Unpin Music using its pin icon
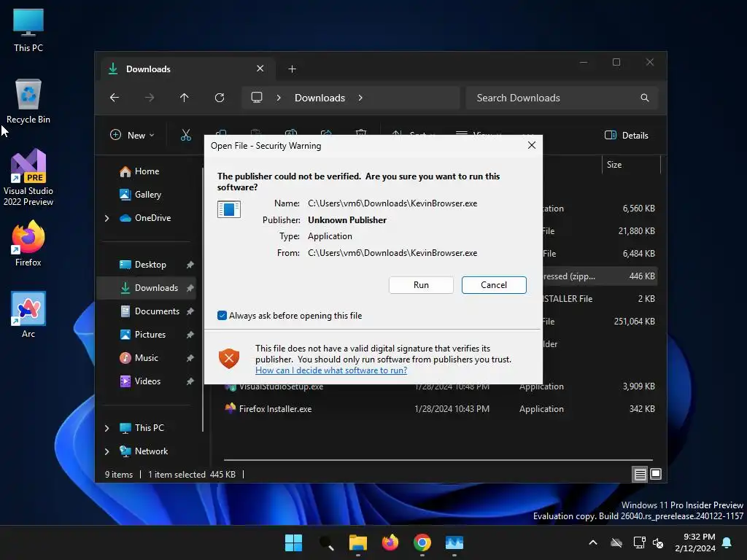This screenshot has width=747, height=560. [x=190, y=358]
